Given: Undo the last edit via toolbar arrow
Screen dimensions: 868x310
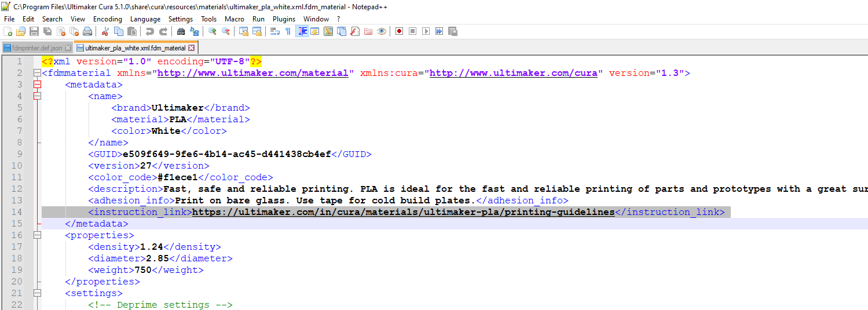Looking at the screenshot, I should point(150,31).
